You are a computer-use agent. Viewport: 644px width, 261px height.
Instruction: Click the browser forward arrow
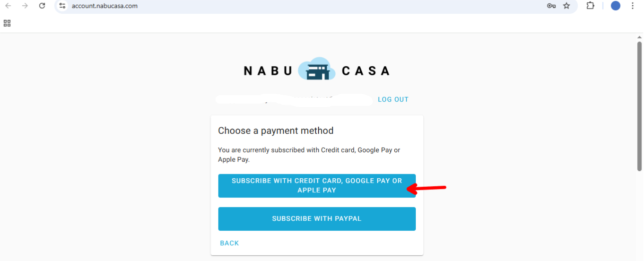[25, 6]
